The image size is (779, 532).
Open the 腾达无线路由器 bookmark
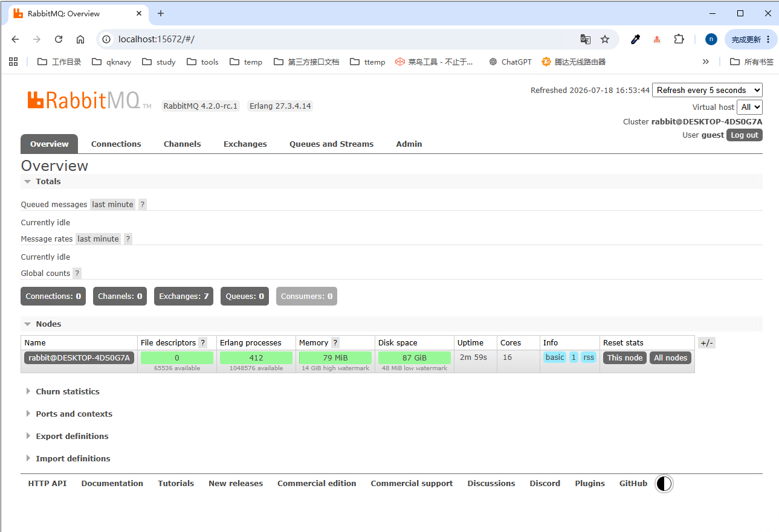coord(574,62)
